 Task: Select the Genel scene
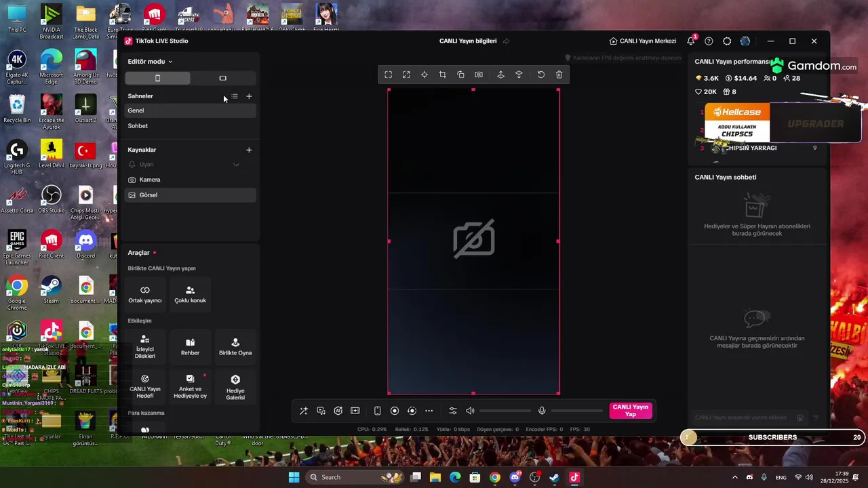(190, 110)
